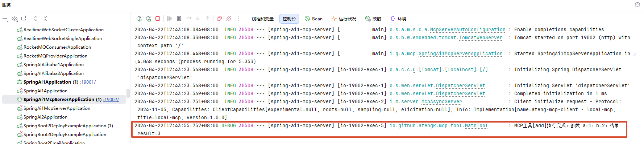The image size is (644, 144).
Task: Expand all services in the tree
Action: click(x=36, y=19)
